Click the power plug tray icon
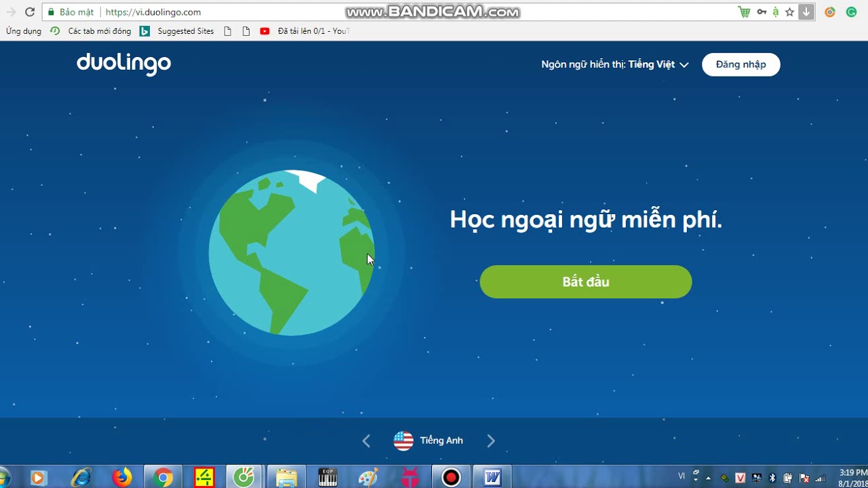 [787, 478]
